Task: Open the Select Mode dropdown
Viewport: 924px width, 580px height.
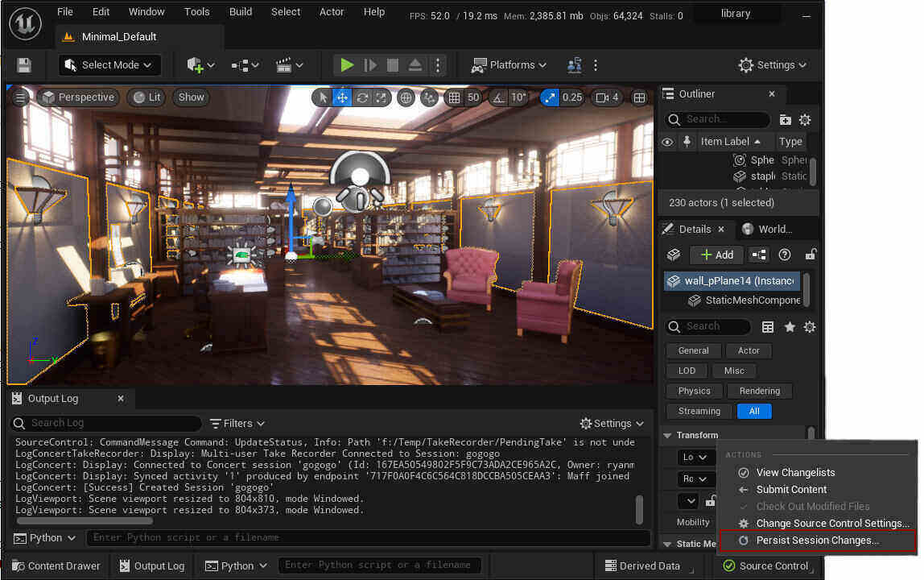Action: [109, 65]
